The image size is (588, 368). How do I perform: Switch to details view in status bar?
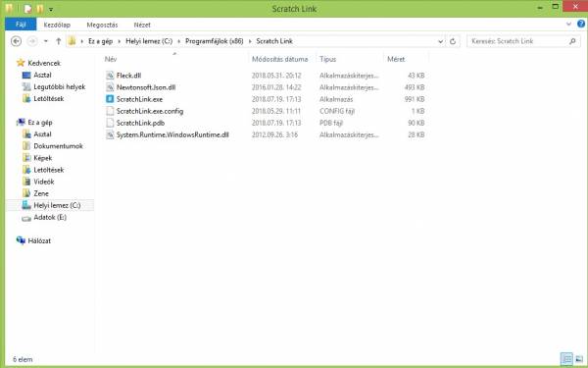[566, 359]
